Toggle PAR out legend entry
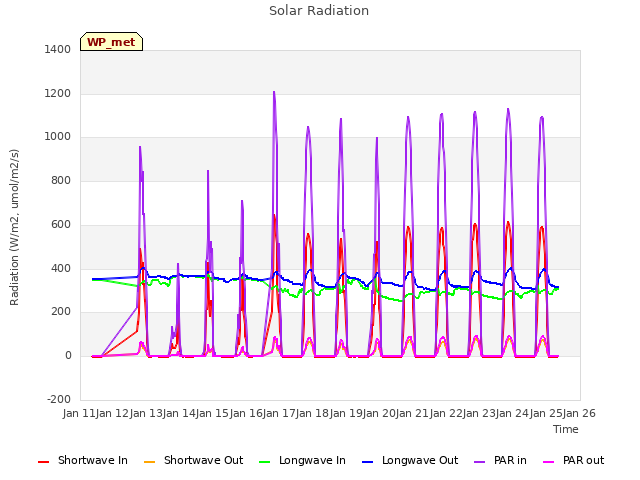 pos(573,460)
